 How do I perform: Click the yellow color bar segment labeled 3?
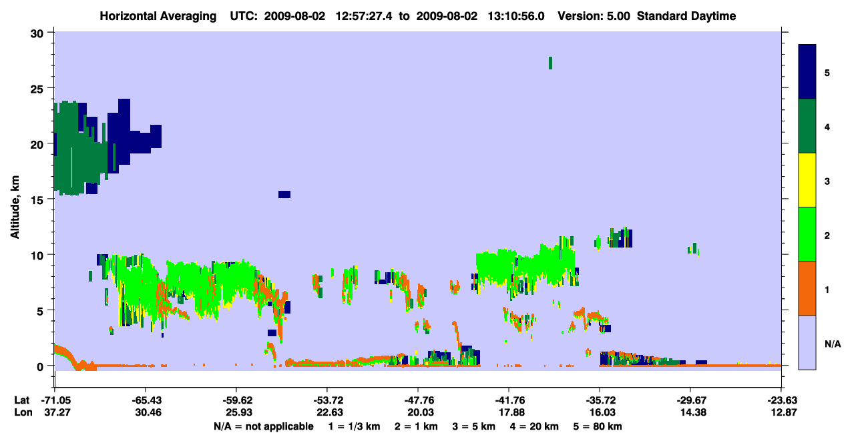[x=807, y=180]
